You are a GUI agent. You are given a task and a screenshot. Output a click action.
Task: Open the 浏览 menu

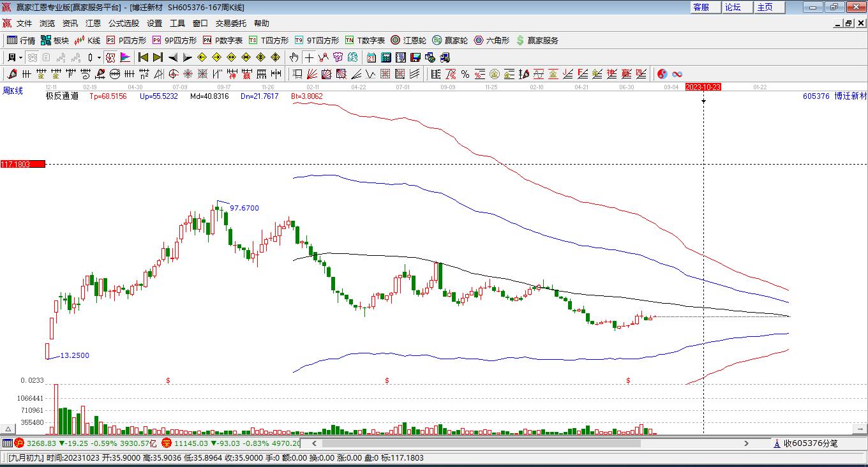click(x=47, y=23)
